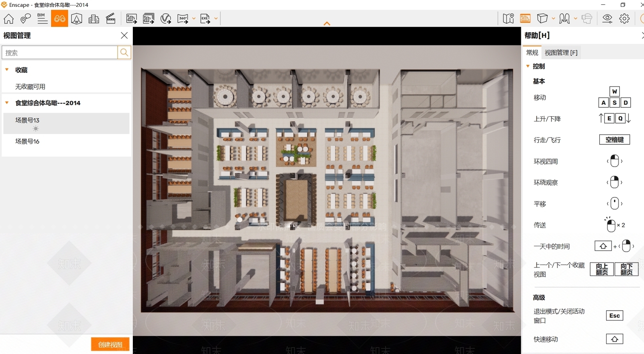
Task: Click the search magnifier button
Action: [124, 52]
